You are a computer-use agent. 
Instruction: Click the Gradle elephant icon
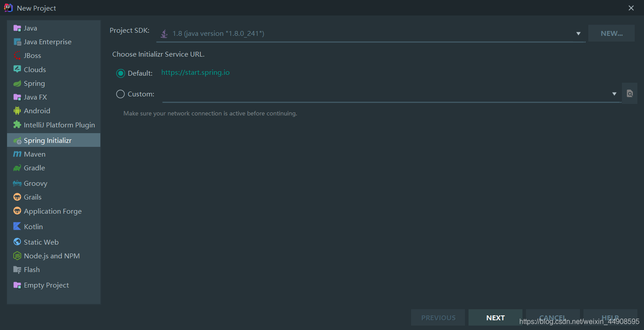[17, 168]
